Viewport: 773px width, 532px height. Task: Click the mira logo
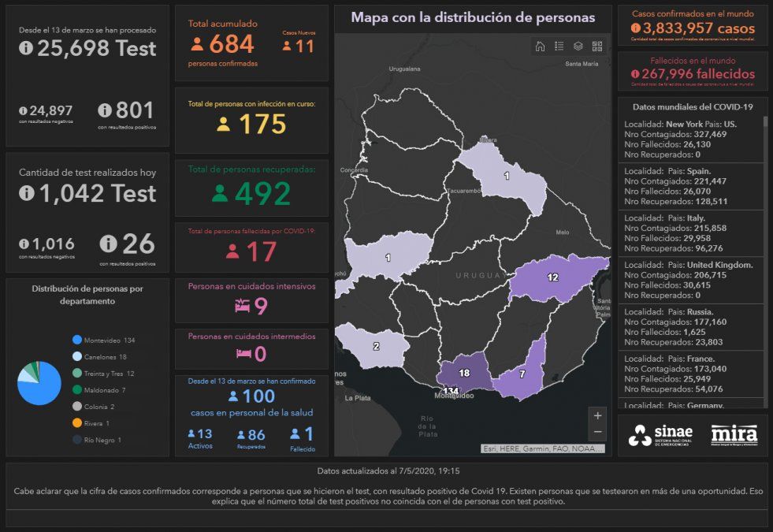(734, 434)
